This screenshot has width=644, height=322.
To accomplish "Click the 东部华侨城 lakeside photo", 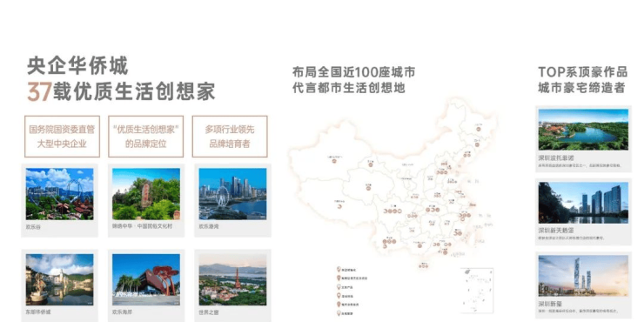I will [x=59, y=279].
